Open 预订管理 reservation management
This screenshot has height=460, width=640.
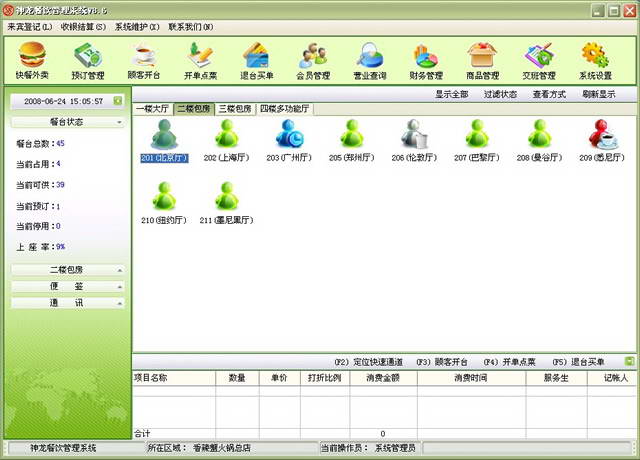coord(88,60)
